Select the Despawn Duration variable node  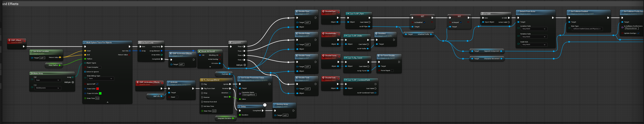226,118
